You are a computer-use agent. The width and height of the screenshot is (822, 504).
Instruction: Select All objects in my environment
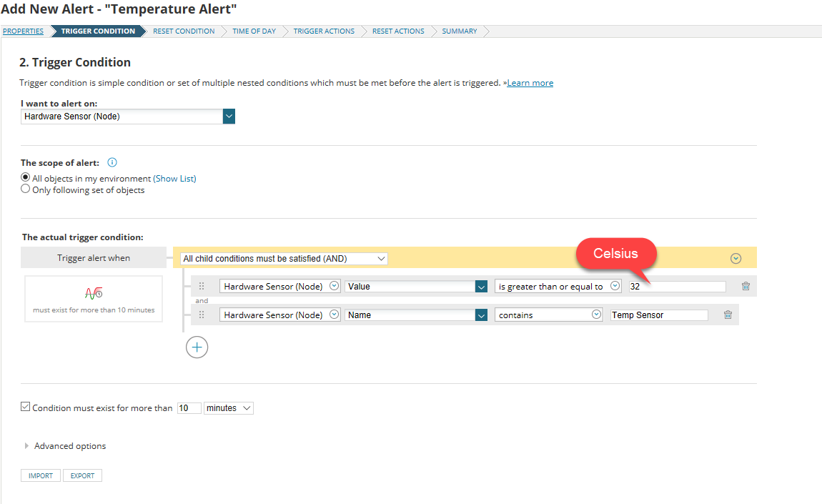[x=25, y=177]
